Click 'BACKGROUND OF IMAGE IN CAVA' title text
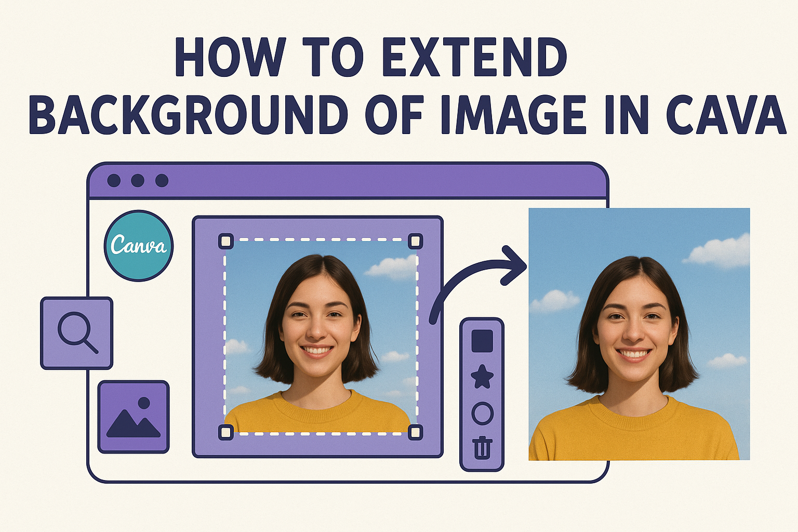This screenshot has width=798, height=532. (x=408, y=114)
